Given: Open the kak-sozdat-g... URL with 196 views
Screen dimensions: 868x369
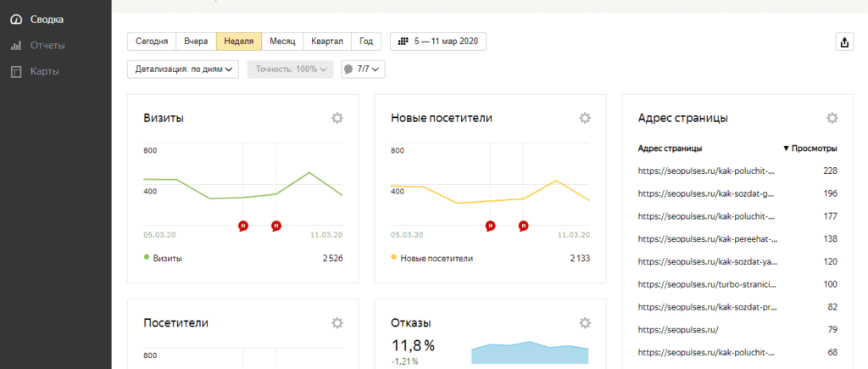Looking at the screenshot, I should (x=706, y=194).
